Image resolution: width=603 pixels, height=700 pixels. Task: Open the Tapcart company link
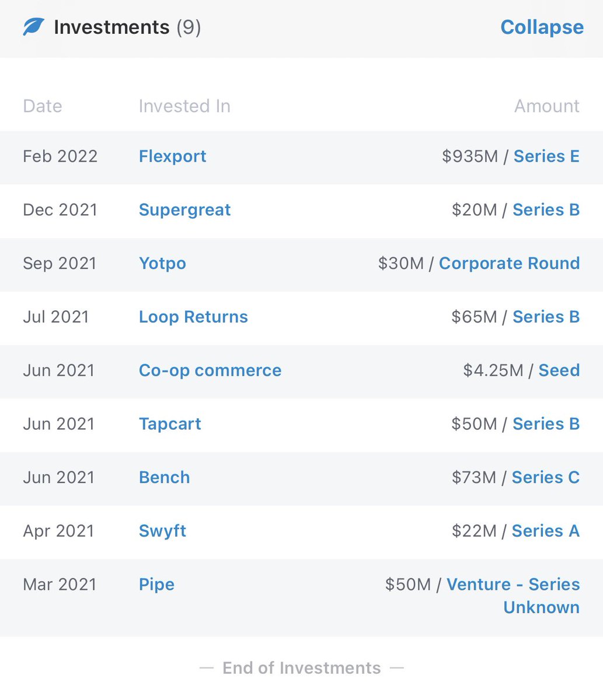[170, 424]
